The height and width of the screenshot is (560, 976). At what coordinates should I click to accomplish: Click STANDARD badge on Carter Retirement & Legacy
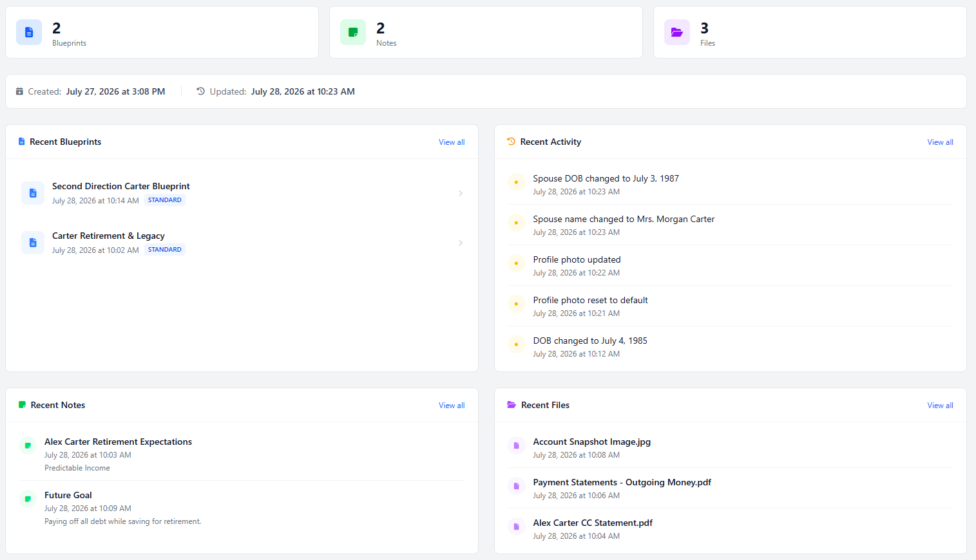[x=165, y=250]
